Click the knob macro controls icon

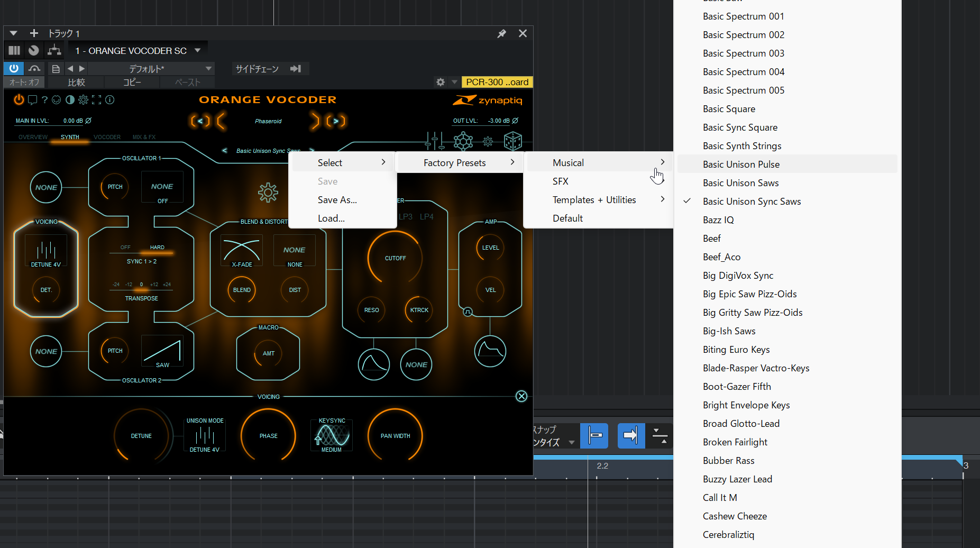[34, 50]
